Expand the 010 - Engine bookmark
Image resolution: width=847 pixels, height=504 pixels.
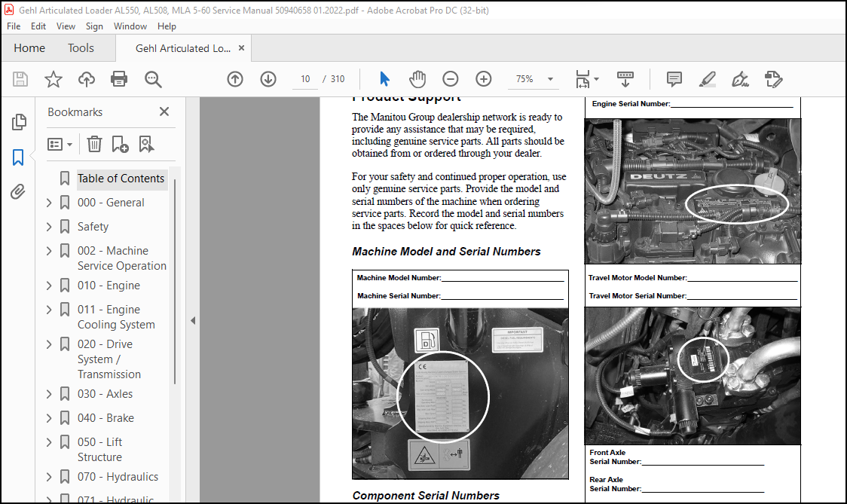[49, 286]
